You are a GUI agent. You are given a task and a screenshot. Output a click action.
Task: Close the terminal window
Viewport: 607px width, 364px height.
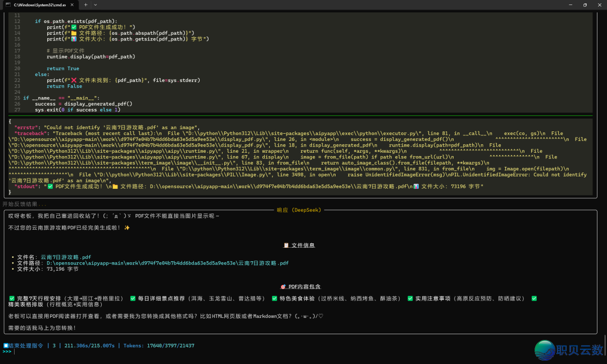pyautogui.click(x=599, y=5)
